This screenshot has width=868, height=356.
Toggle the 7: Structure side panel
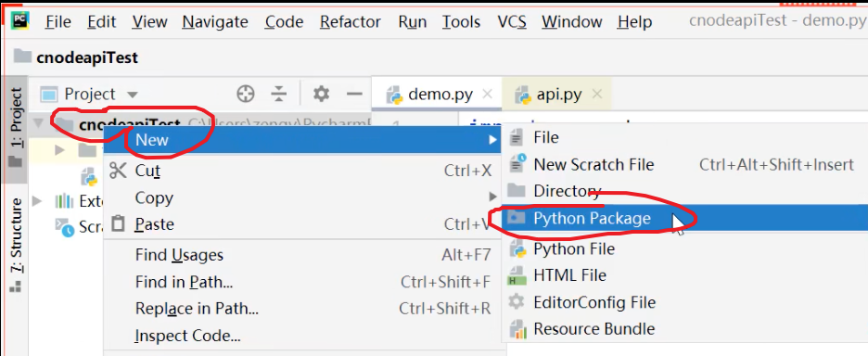(16, 244)
